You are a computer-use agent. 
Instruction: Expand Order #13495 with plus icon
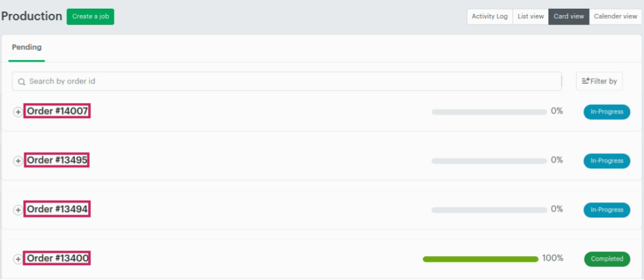[x=18, y=161]
